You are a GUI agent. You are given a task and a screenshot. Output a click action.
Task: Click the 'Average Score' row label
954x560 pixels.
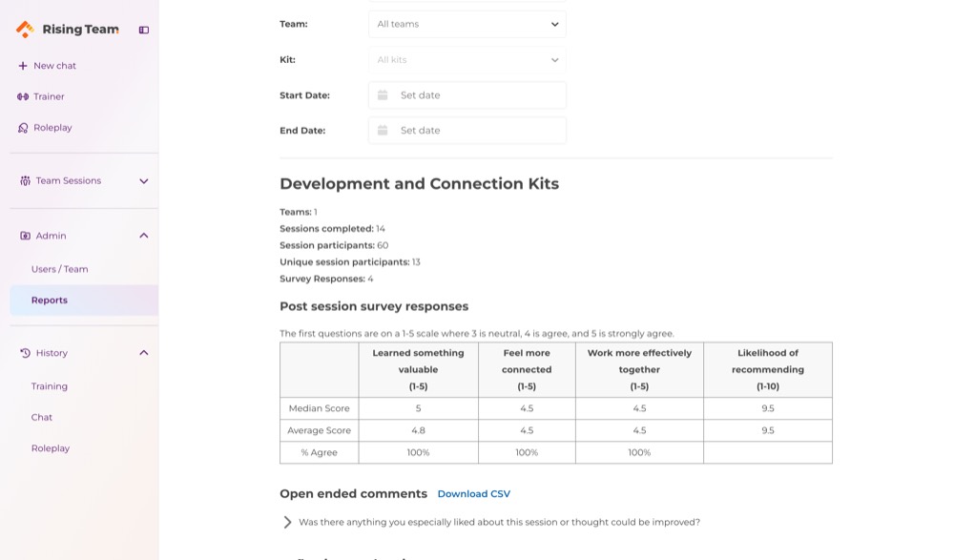319,430
